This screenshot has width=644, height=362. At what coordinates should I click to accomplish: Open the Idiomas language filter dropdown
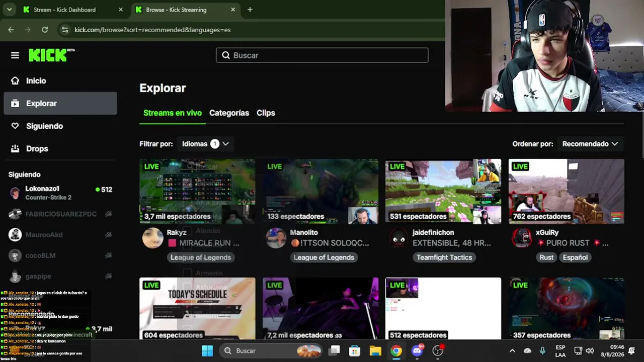[x=205, y=144]
